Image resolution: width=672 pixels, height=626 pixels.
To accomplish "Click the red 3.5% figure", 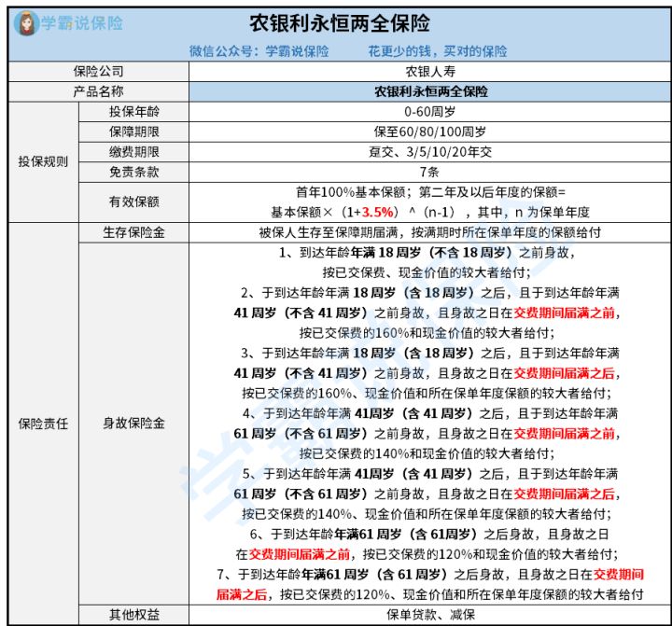I will pyautogui.click(x=378, y=212).
